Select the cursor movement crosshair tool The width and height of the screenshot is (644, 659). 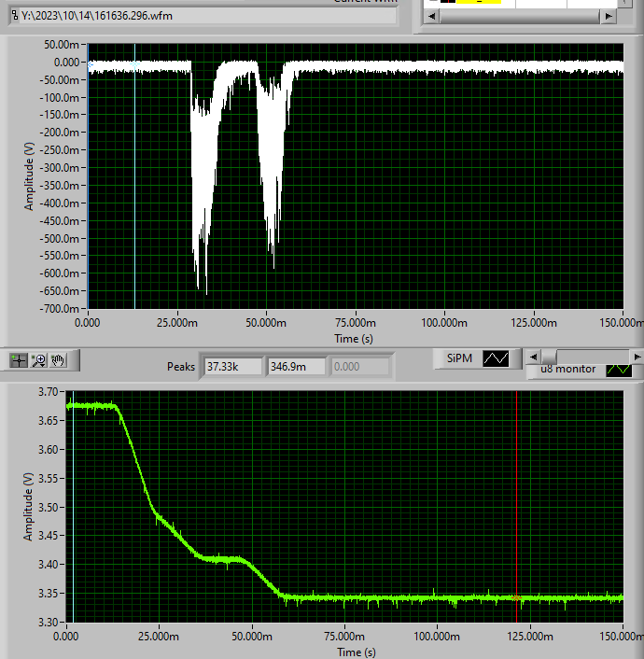[x=19, y=360]
